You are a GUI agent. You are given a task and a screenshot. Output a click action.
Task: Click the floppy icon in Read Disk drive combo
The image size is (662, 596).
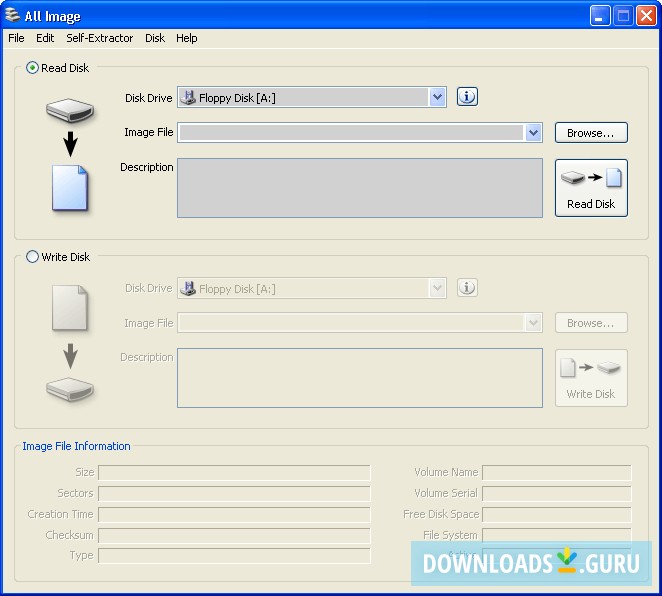point(188,98)
